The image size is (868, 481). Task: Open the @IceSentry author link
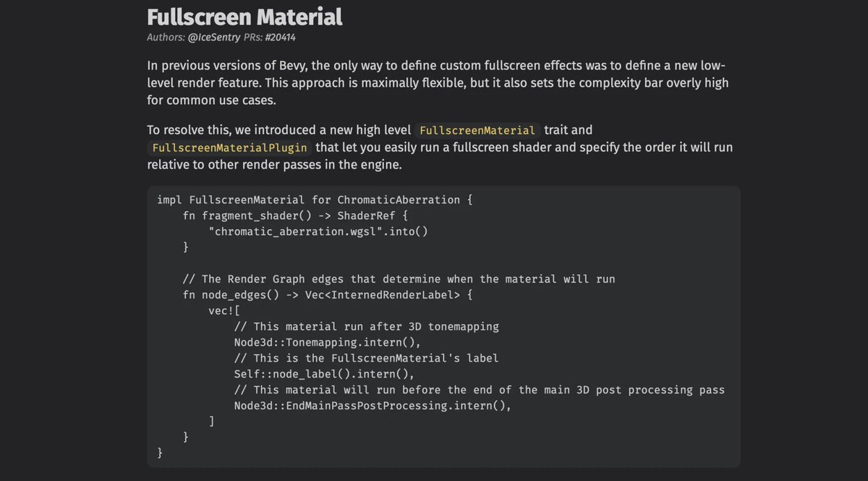[214, 37]
